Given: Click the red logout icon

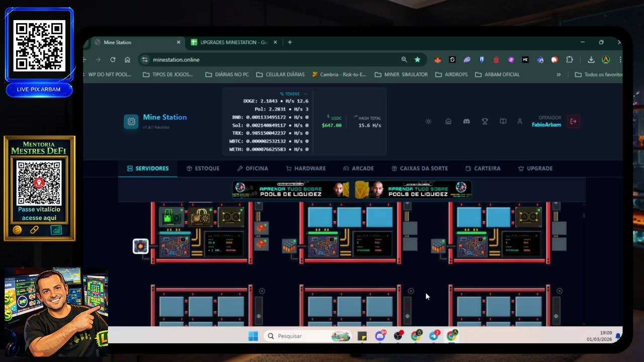Looking at the screenshot, I should pos(573,121).
